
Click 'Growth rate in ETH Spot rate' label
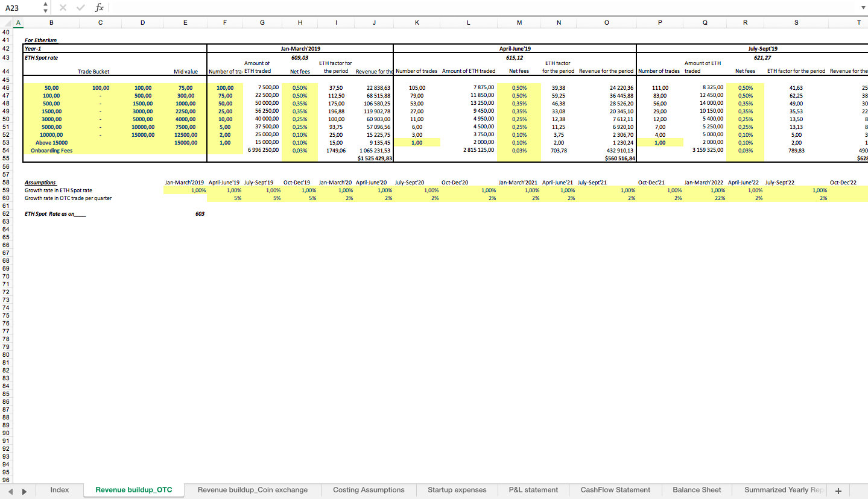click(59, 190)
